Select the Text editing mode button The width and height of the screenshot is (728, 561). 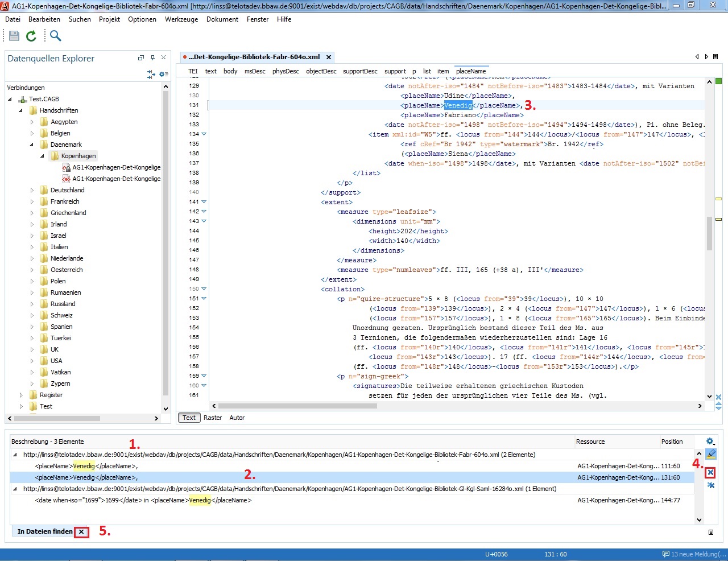189,418
